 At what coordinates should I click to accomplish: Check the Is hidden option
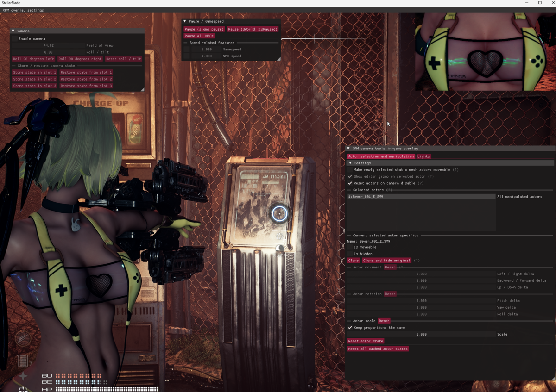350,254
